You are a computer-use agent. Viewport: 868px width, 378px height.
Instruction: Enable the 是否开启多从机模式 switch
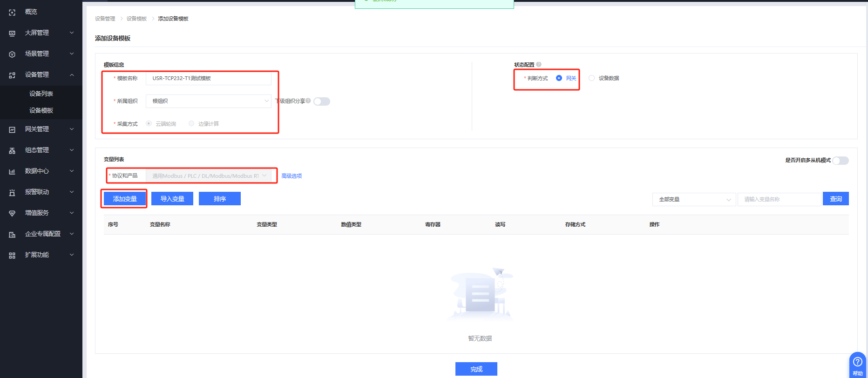tap(841, 161)
